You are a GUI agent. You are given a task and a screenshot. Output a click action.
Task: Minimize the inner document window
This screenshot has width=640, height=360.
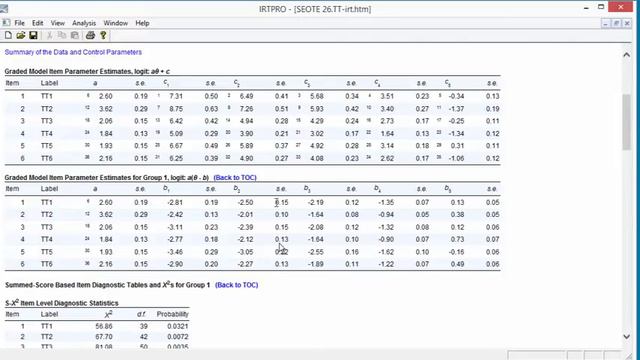tap(605, 24)
